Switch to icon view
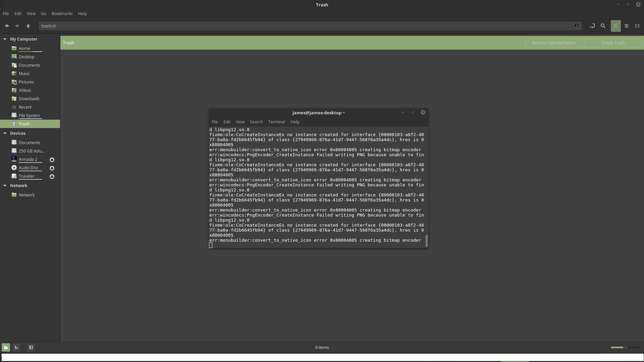The image size is (644, 362). tap(616, 26)
